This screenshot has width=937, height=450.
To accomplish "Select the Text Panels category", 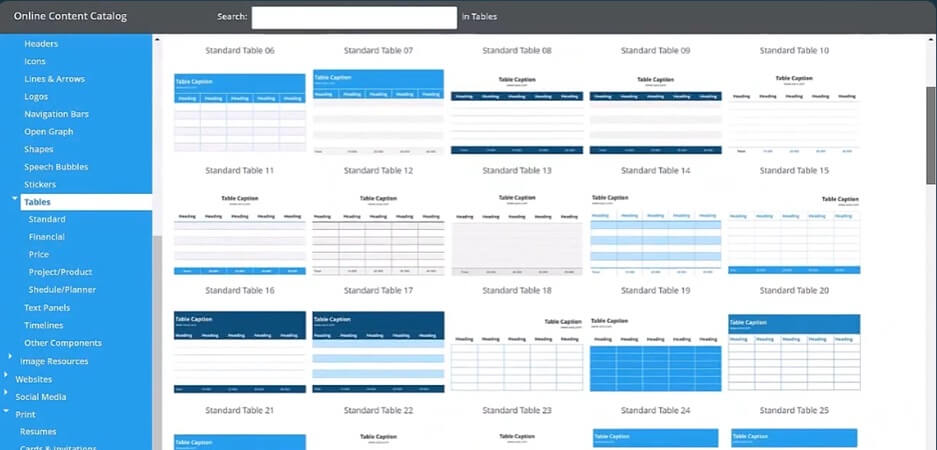I will [47, 308].
